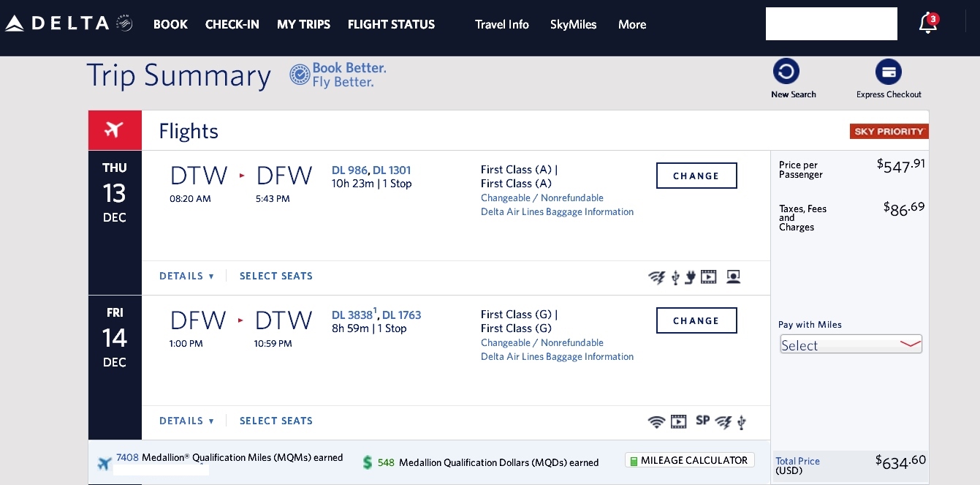This screenshot has height=485, width=980.
Task: Click the green calculator icon in Mileage Calculator
Action: point(634,460)
